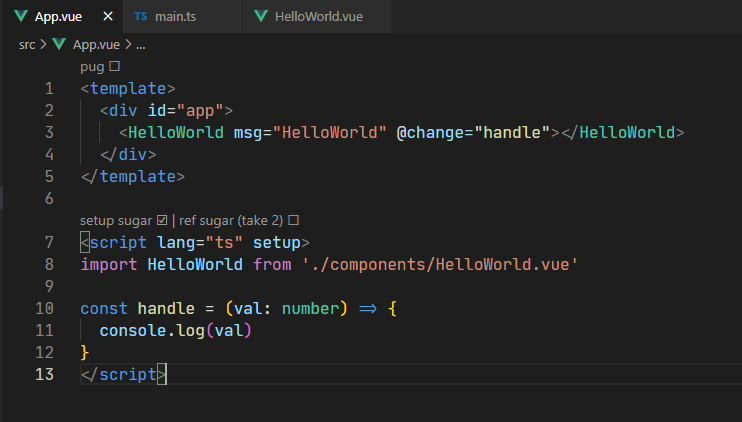Click the from keyword on line 8
The width and height of the screenshot is (742, 422).
coord(272,264)
